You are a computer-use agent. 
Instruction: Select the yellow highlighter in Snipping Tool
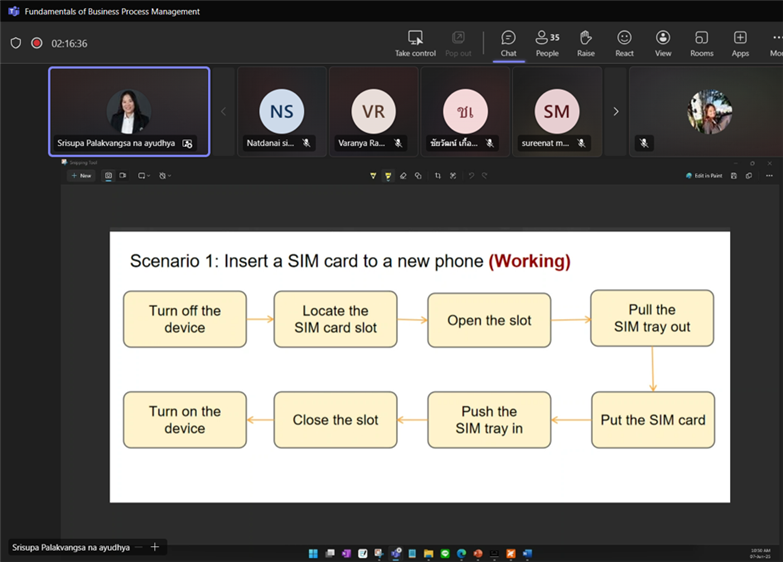point(388,176)
